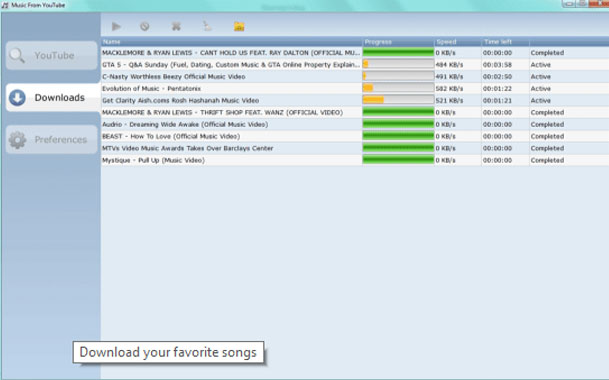Screen dimensions: 609x380
Task: Select the C-Nasty Worthless Beezy download
Action: (355, 77)
